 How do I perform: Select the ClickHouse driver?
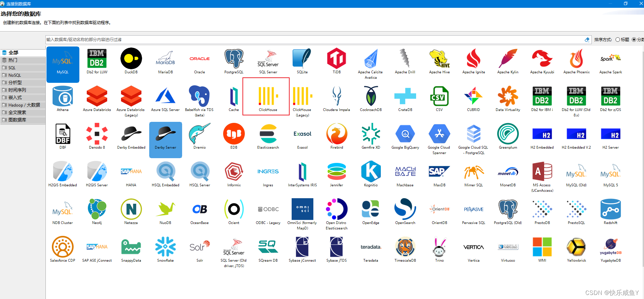pyautogui.click(x=268, y=99)
